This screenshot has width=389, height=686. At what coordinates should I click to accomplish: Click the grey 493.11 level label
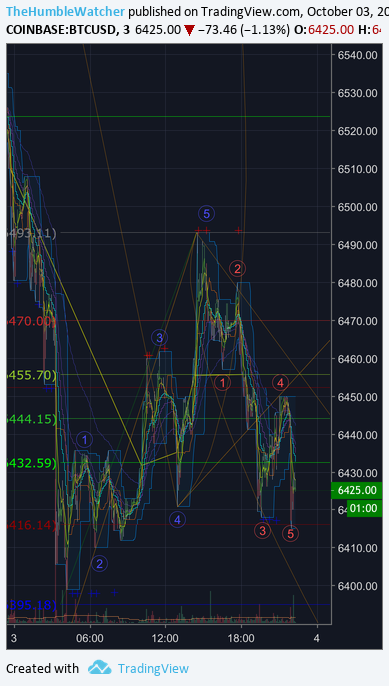[32, 233]
